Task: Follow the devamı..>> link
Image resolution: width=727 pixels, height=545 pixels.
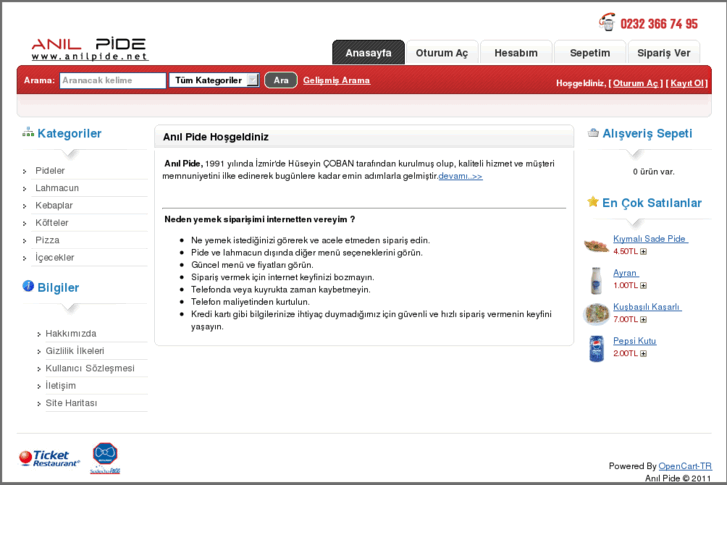Action: pyautogui.click(x=460, y=176)
